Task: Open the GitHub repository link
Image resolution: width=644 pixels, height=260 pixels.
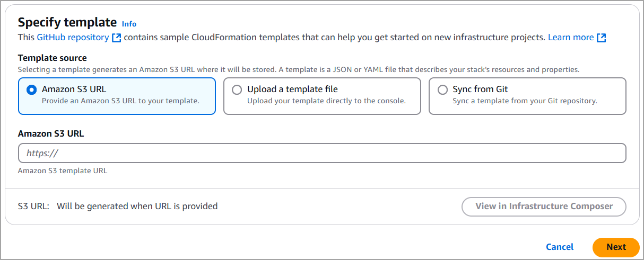Action: tap(73, 38)
